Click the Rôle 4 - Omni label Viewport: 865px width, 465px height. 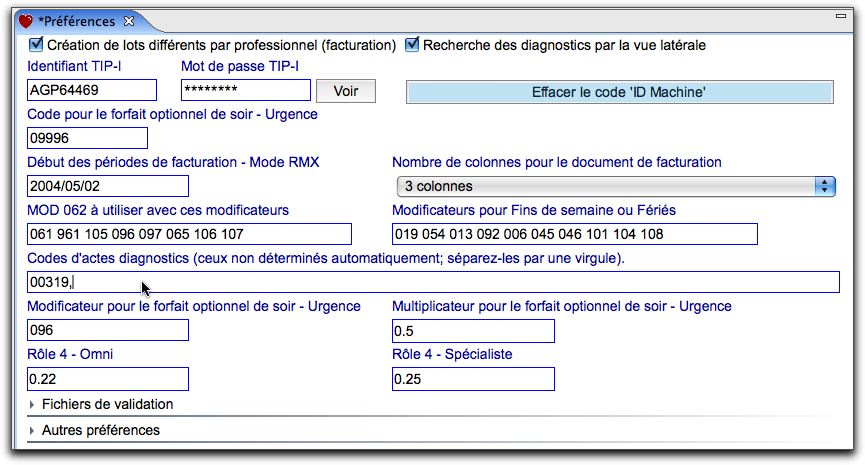pyautogui.click(x=70, y=354)
